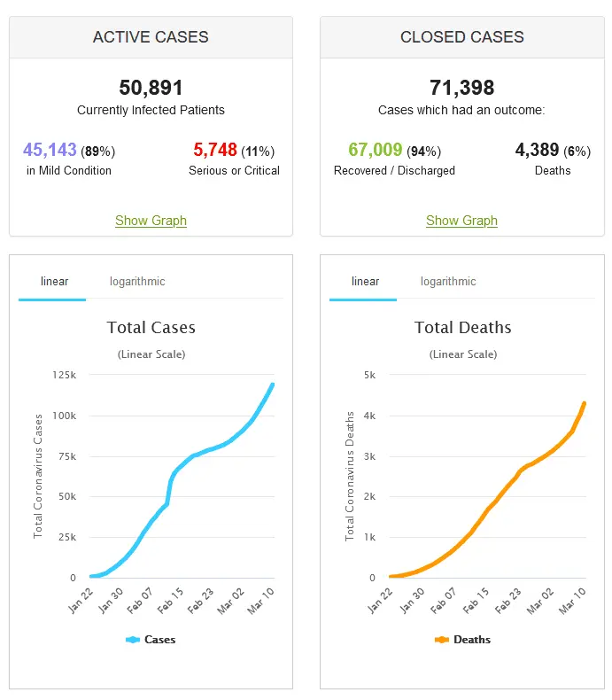
Task: Click the 4,389 deaths figure
Action: [x=538, y=151]
